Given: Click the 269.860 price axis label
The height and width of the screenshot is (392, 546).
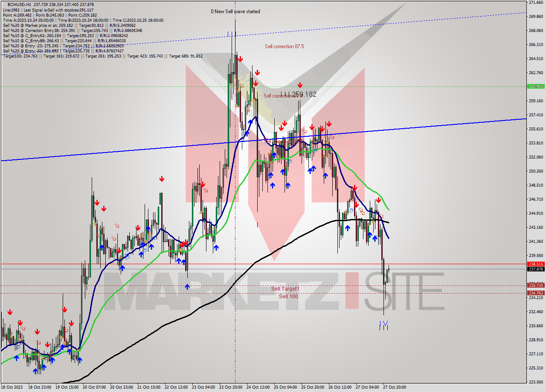Looking at the screenshot, I should (535, 17).
